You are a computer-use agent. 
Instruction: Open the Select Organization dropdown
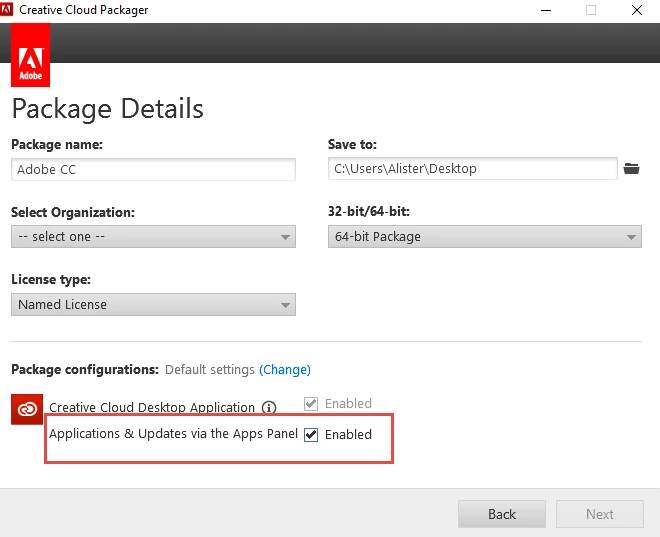[153, 237]
